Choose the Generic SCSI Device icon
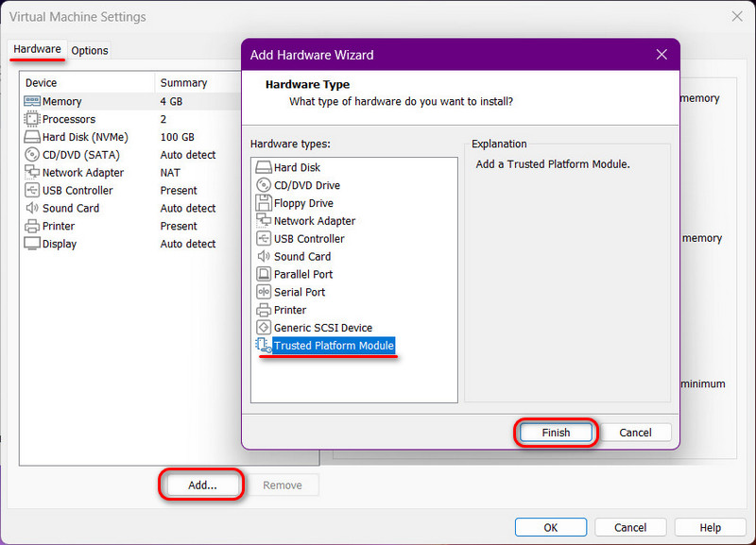Image resolution: width=756 pixels, height=545 pixels. tap(264, 328)
